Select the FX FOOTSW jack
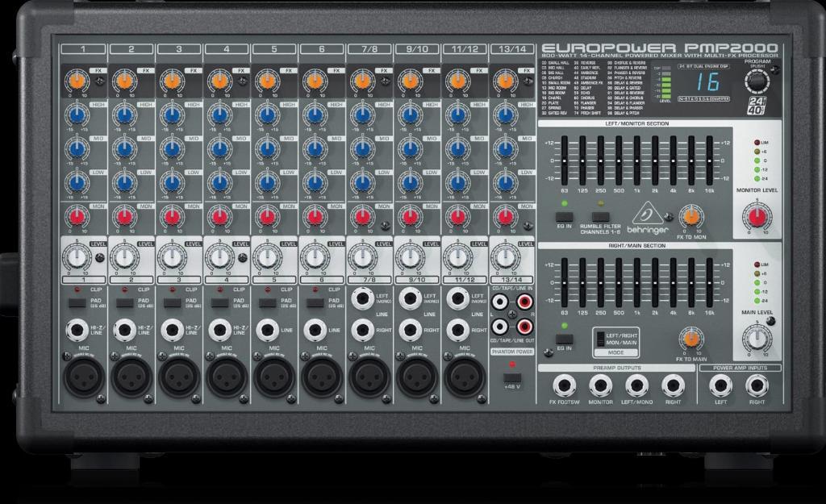826x504 pixels. pyautogui.click(x=564, y=386)
